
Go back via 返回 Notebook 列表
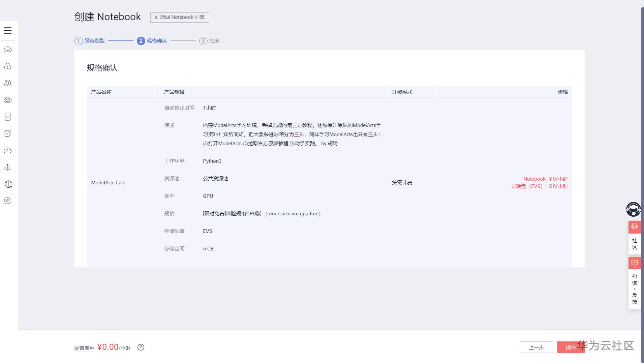[x=180, y=17]
